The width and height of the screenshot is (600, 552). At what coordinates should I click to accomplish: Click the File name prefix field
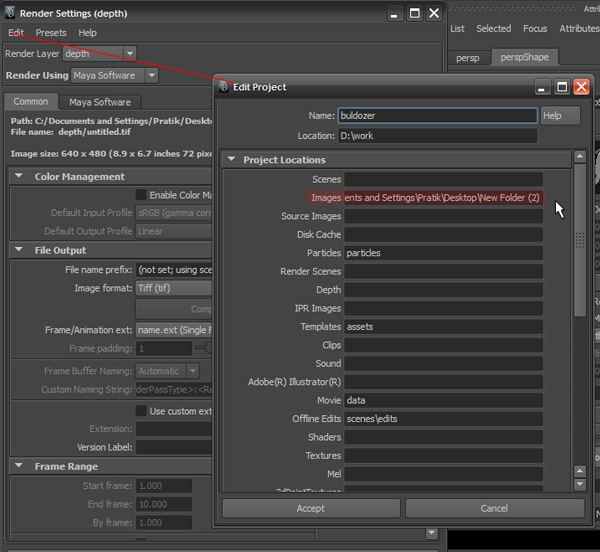pyautogui.click(x=174, y=270)
